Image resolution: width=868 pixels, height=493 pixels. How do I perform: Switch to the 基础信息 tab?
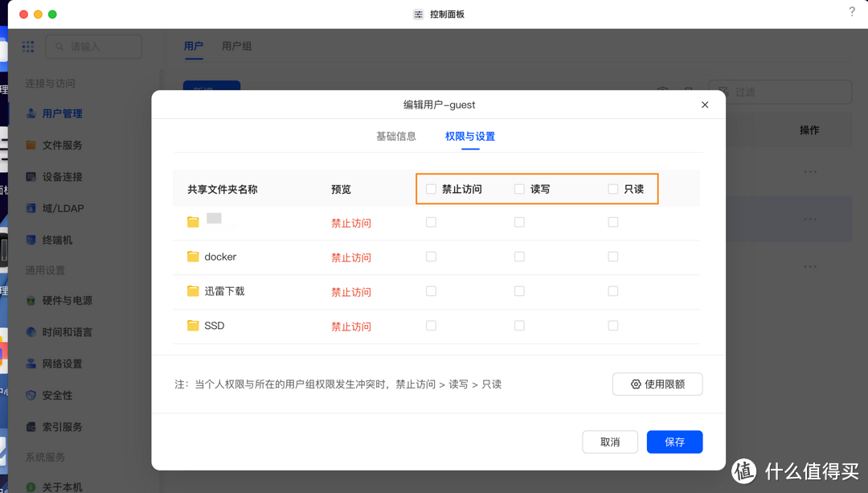click(x=396, y=137)
